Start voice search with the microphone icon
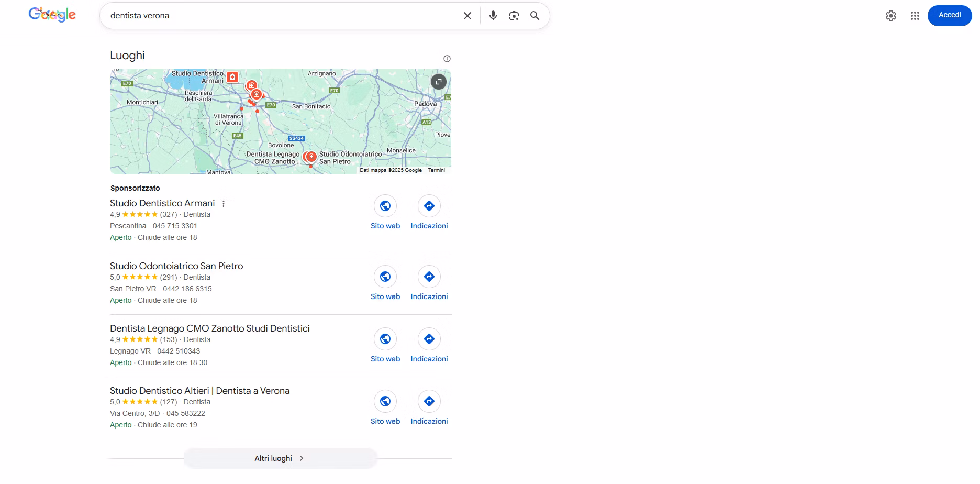This screenshot has width=980, height=484. click(493, 16)
